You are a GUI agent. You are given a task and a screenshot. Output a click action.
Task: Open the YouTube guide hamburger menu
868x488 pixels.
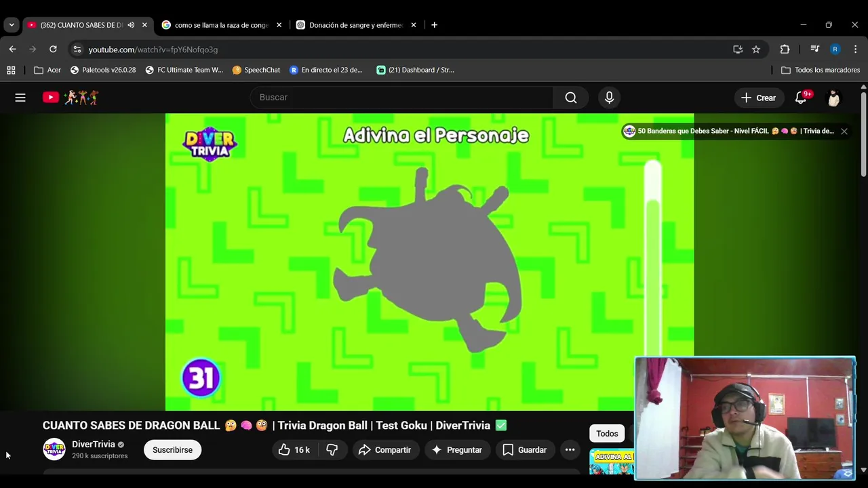tap(20, 98)
